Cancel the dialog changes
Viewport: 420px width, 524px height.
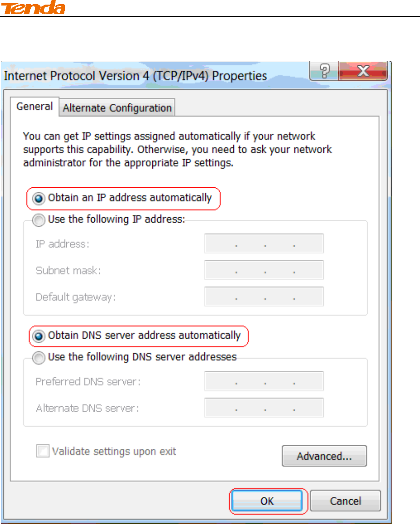(x=345, y=501)
